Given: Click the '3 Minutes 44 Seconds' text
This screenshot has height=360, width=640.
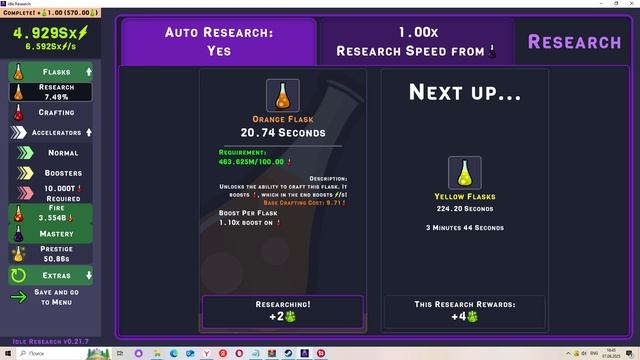Looking at the screenshot, I should (464, 228).
